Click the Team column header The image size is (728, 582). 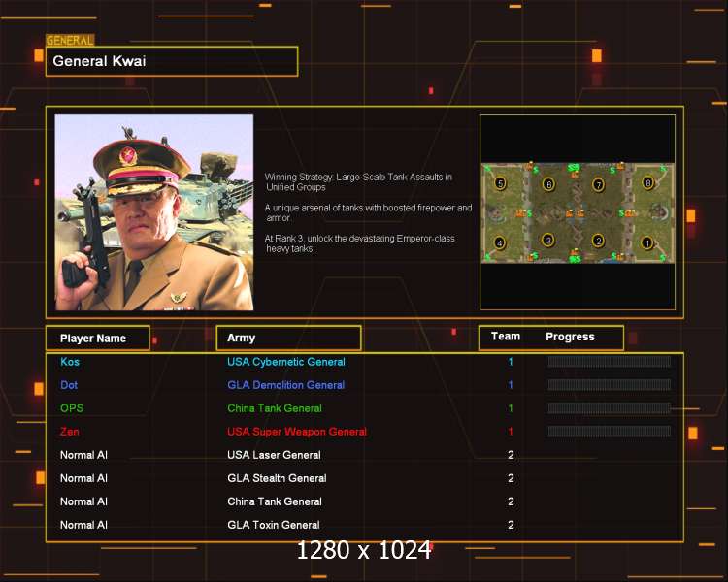(x=506, y=337)
